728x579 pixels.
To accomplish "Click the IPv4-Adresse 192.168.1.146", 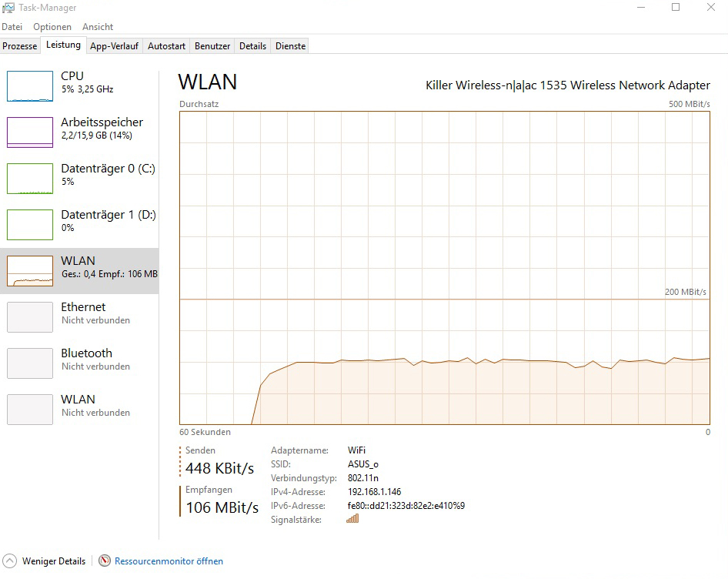I will click(374, 492).
